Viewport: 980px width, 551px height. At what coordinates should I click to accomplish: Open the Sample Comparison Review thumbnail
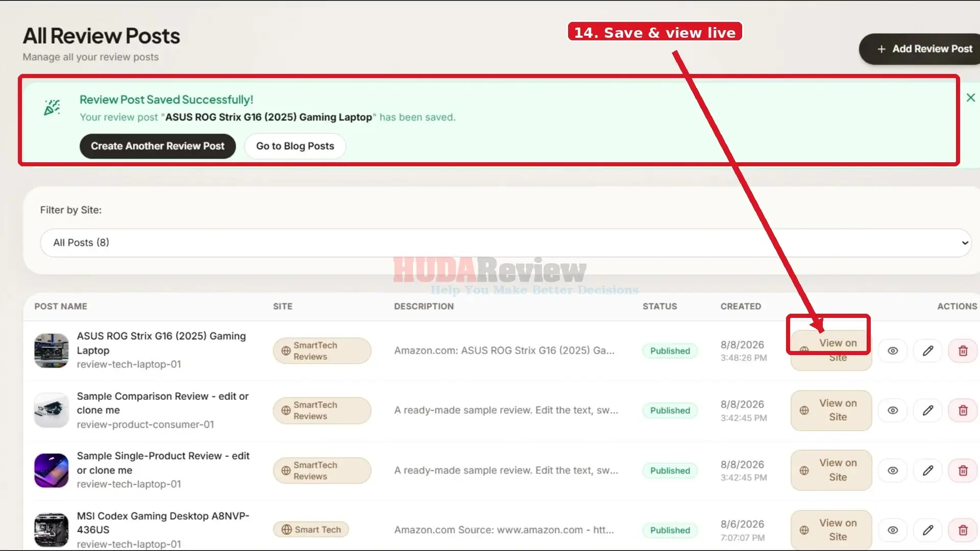click(x=52, y=410)
